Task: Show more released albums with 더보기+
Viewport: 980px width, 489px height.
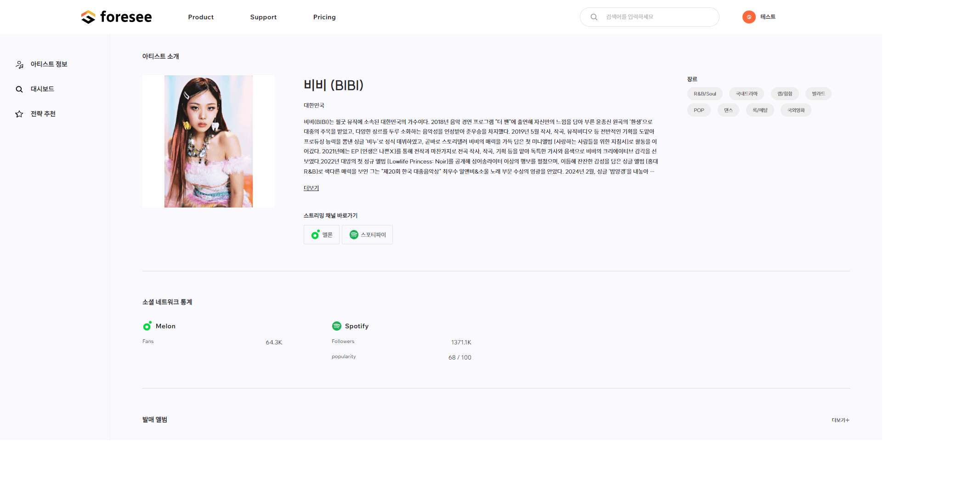Action: (840, 420)
